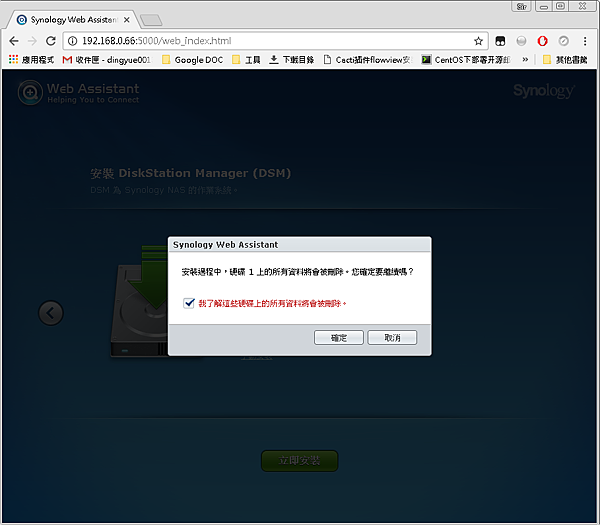The width and height of the screenshot is (600, 525).
Task: Reload the page with the refresh icon
Action: (x=51, y=41)
